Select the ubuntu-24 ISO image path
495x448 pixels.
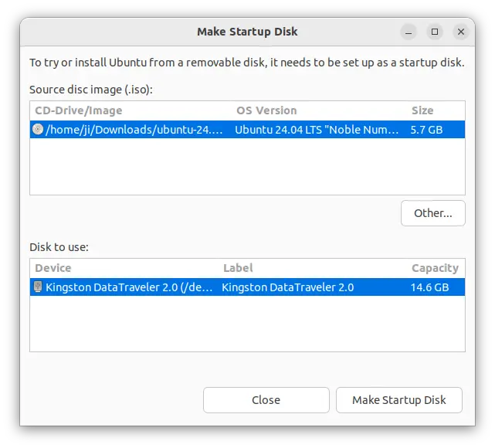pos(135,130)
